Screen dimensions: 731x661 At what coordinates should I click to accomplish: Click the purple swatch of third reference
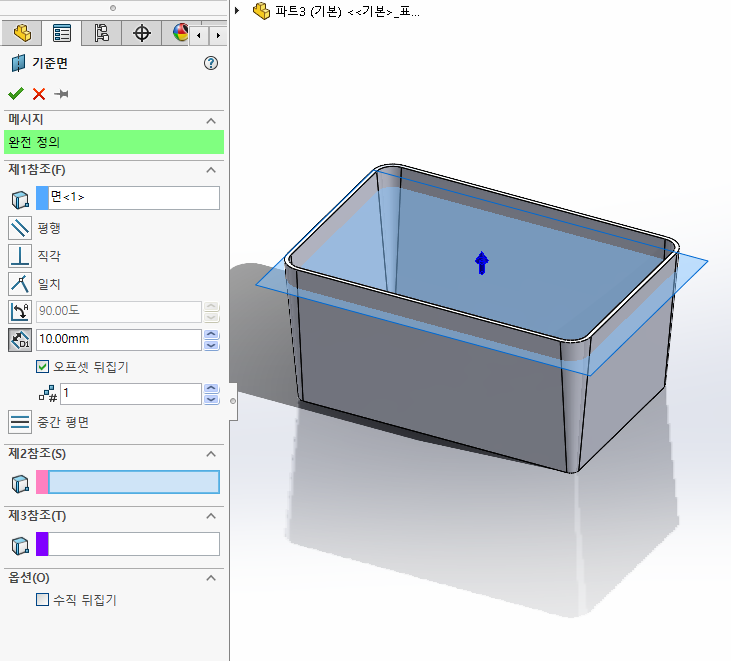[42, 544]
